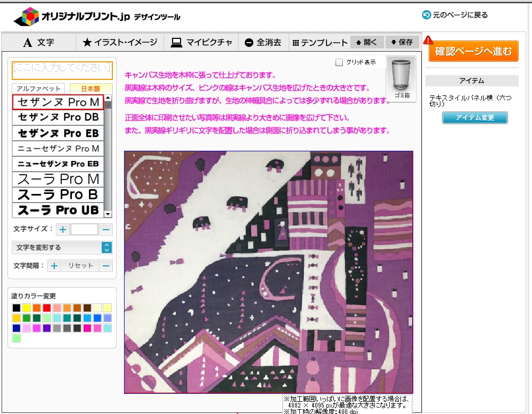The height and width of the screenshot is (414, 532).
Task: Pick the sky blue color swatch
Action: 87,318
